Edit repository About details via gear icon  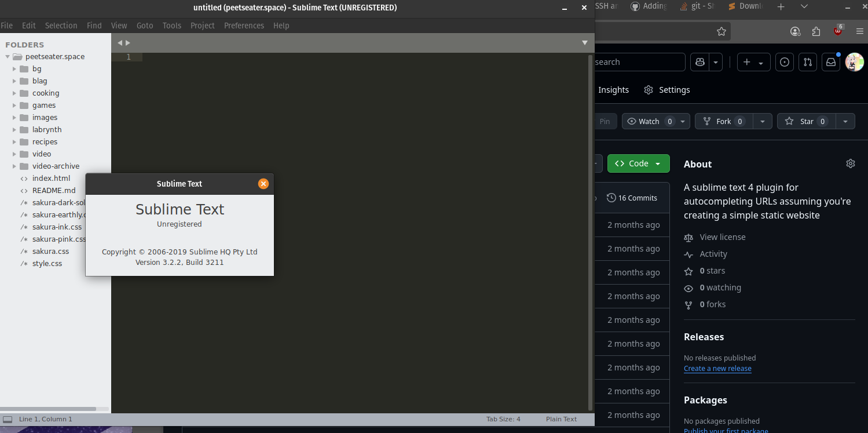tap(851, 163)
